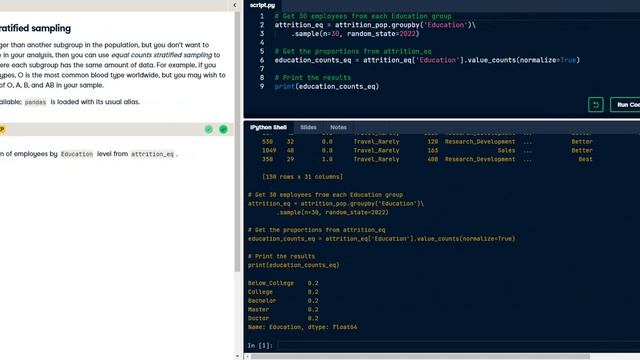Click shell echo of print(education_counts_eq)
Screen dimensions: 640x360
click(x=293, y=265)
